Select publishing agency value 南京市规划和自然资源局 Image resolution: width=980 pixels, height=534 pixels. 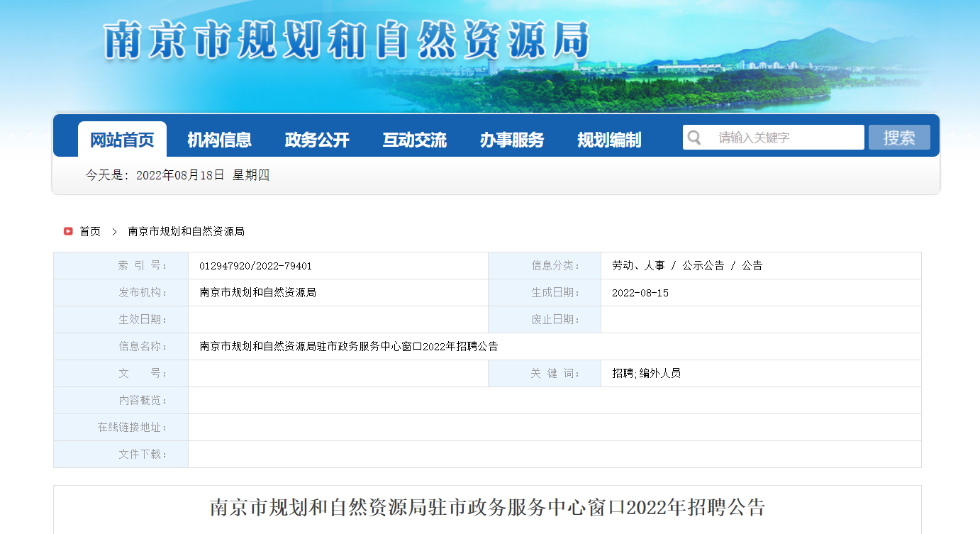point(257,292)
